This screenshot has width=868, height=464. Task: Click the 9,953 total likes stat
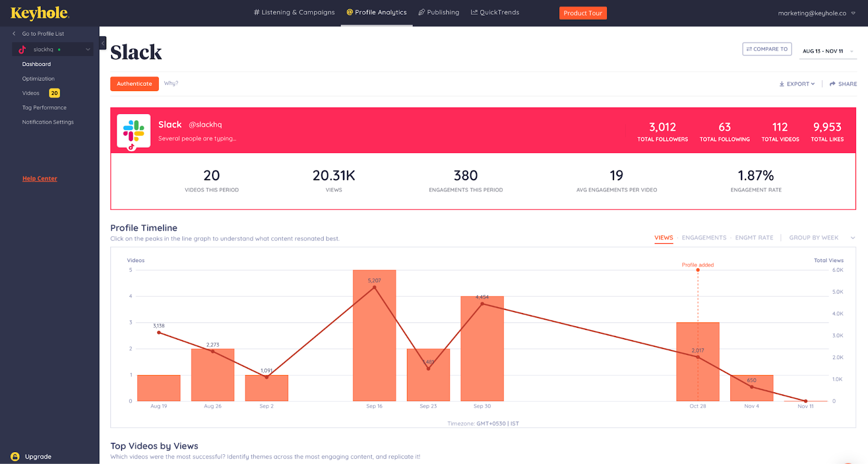(x=827, y=131)
